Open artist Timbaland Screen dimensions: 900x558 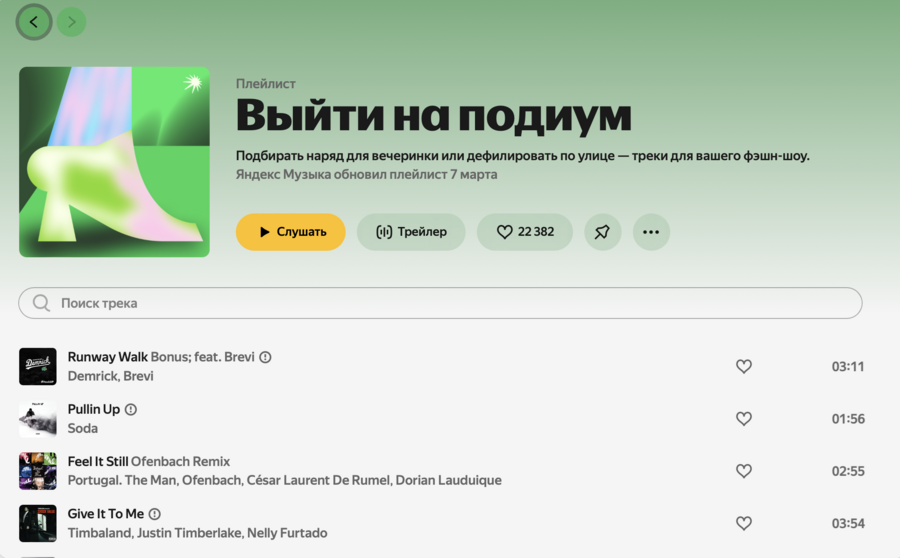click(x=100, y=533)
